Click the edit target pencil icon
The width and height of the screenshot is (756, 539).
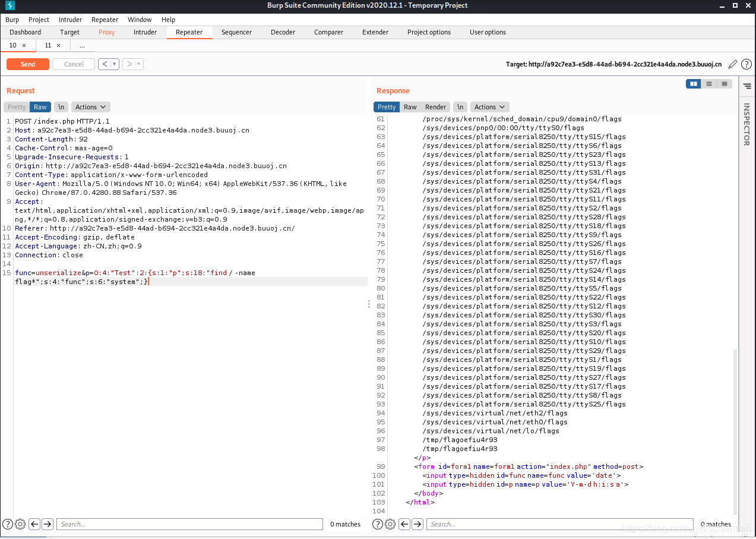tap(733, 64)
